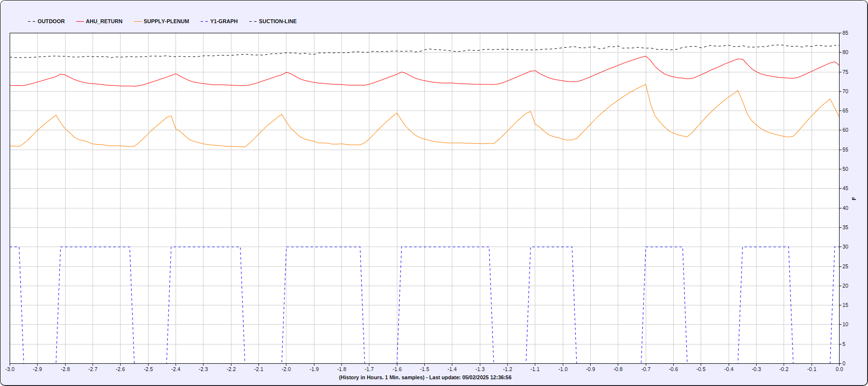Click the -0.5 hour axis label
The height and width of the screenshot is (386, 868).
701,369
